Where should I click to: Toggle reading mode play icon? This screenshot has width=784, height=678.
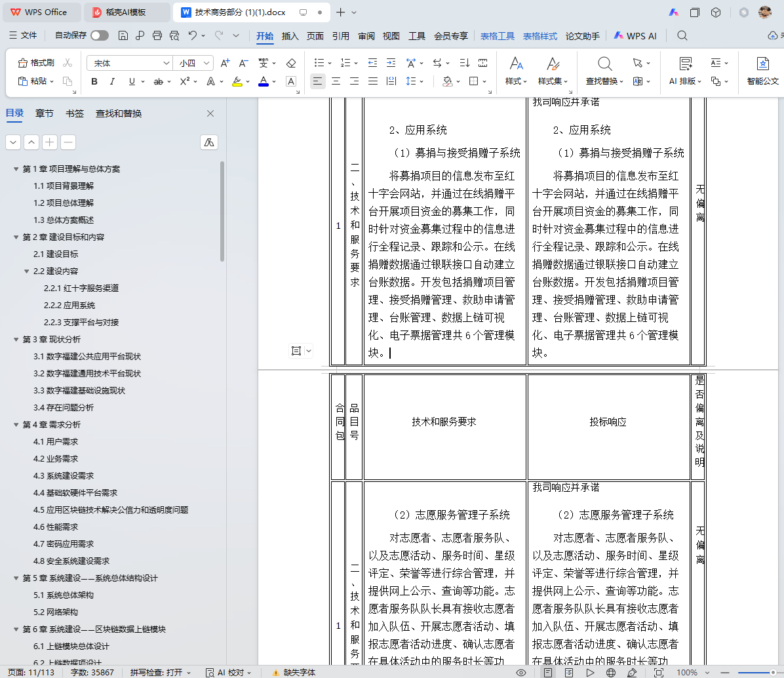(590, 673)
